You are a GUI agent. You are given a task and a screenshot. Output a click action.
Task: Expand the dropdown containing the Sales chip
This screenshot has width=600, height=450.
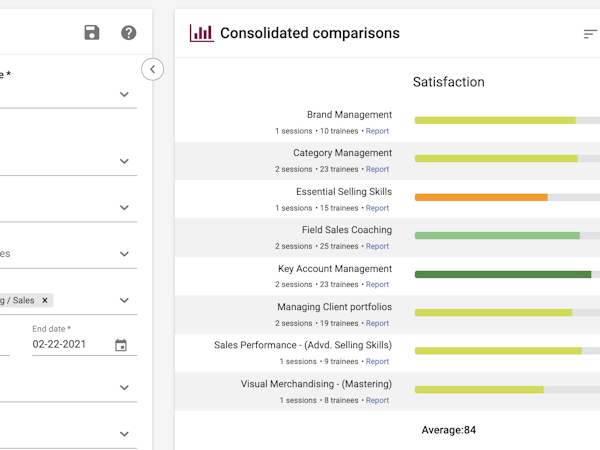[124, 300]
